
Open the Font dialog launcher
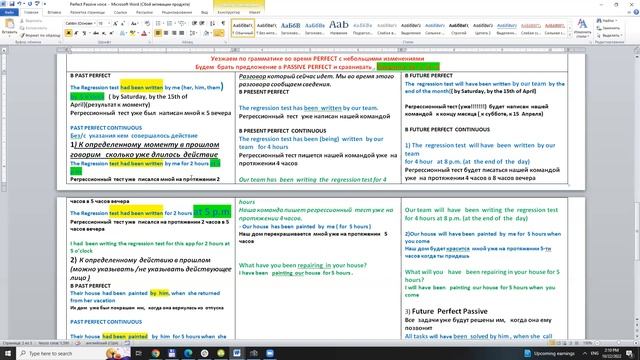[149, 42]
